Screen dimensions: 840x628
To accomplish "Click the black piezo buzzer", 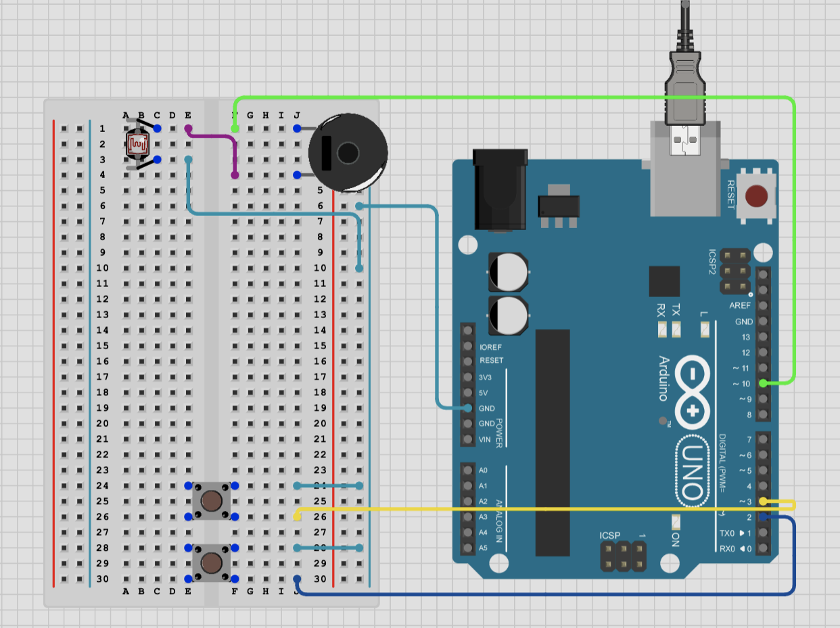I will pos(348,153).
